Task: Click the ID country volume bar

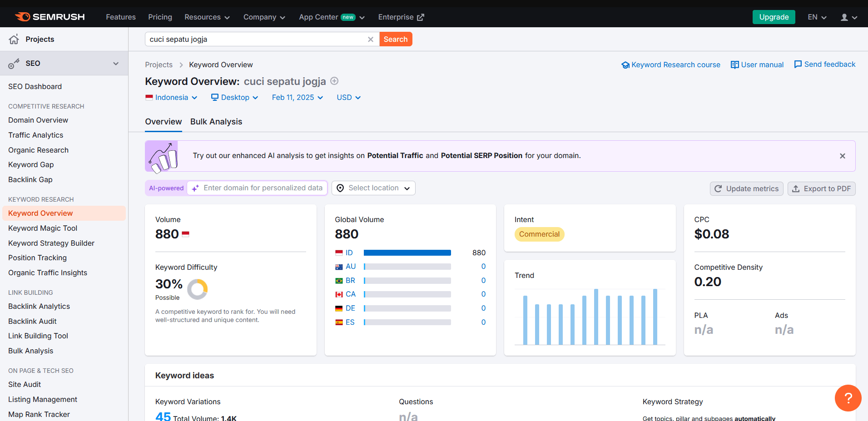Action: [x=407, y=253]
